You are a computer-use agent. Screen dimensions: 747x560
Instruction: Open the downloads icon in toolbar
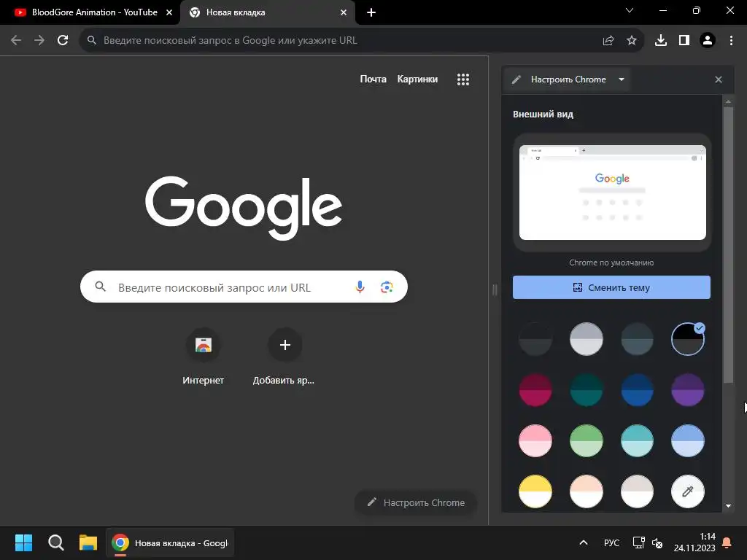click(661, 41)
